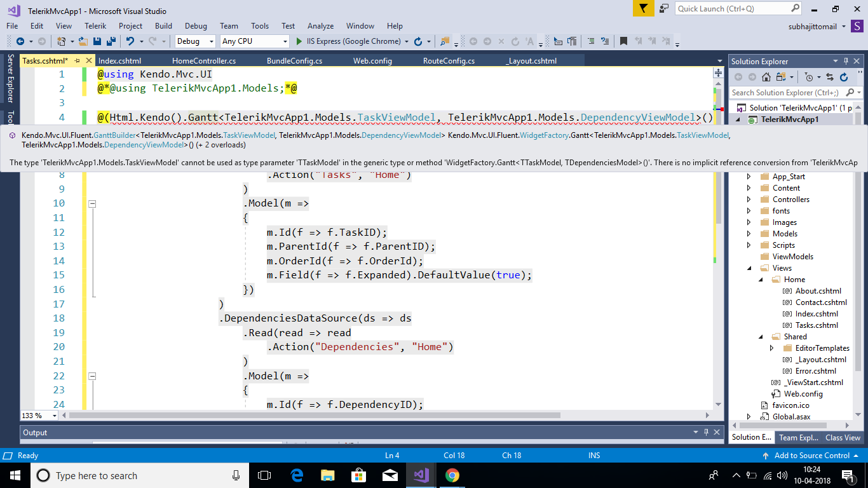Image resolution: width=868 pixels, height=488 pixels.
Task: Open the Debug menu
Action: click(x=196, y=26)
